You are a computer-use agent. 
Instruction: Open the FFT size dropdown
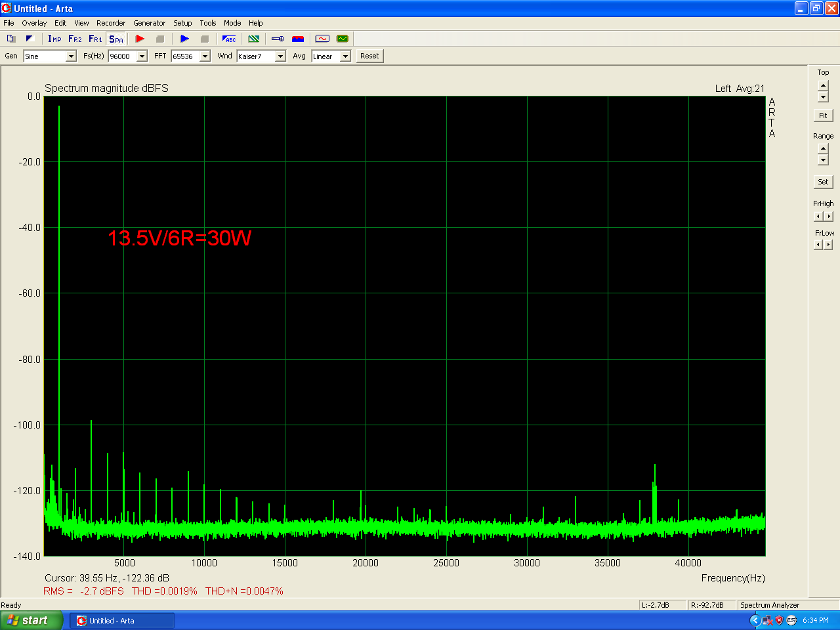(205, 56)
